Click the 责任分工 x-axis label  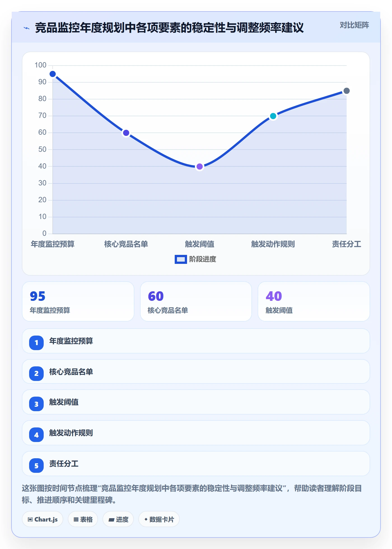[x=347, y=244]
